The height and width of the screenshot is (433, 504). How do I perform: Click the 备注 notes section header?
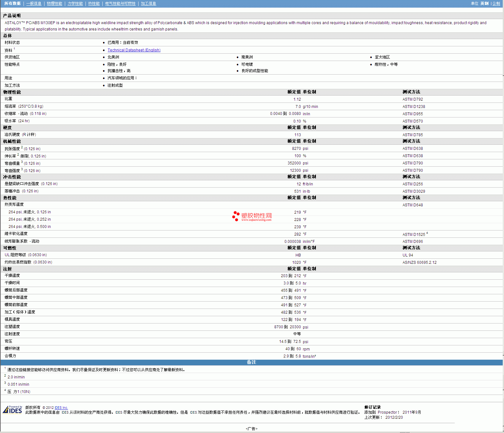(x=251, y=362)
